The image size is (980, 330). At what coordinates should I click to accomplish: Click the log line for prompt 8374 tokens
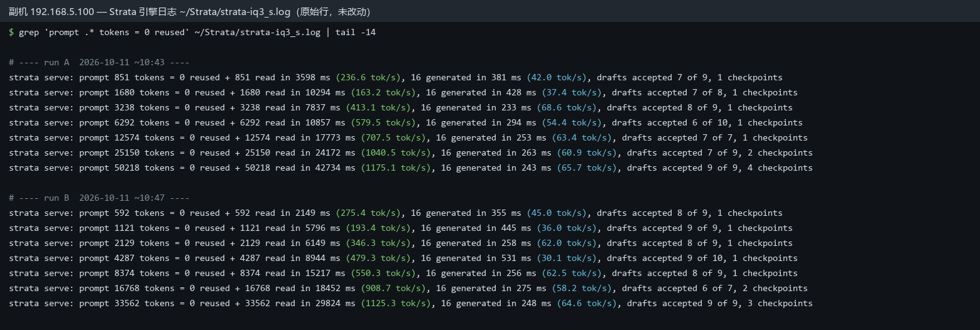pos(403,274)
